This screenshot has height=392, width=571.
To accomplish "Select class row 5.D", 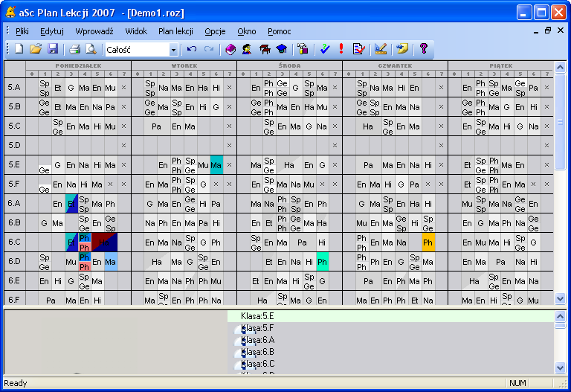I will 15,145.
